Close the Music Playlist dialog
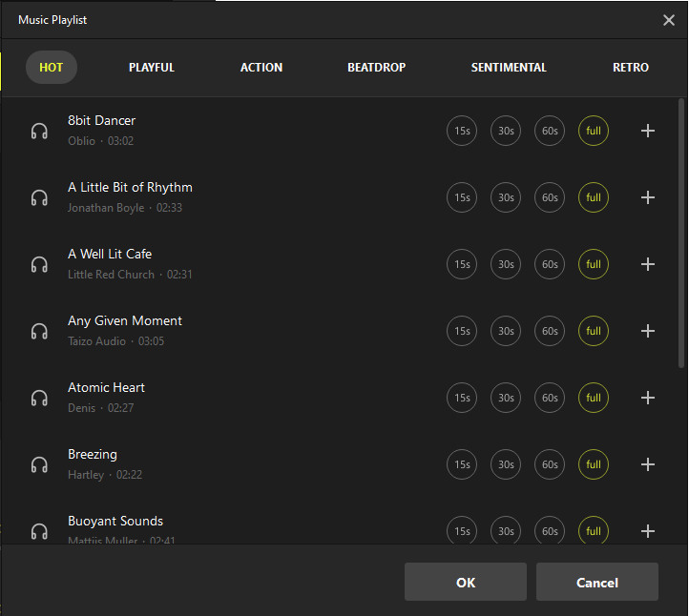This screenshot has width=689, height=616. 669,20
